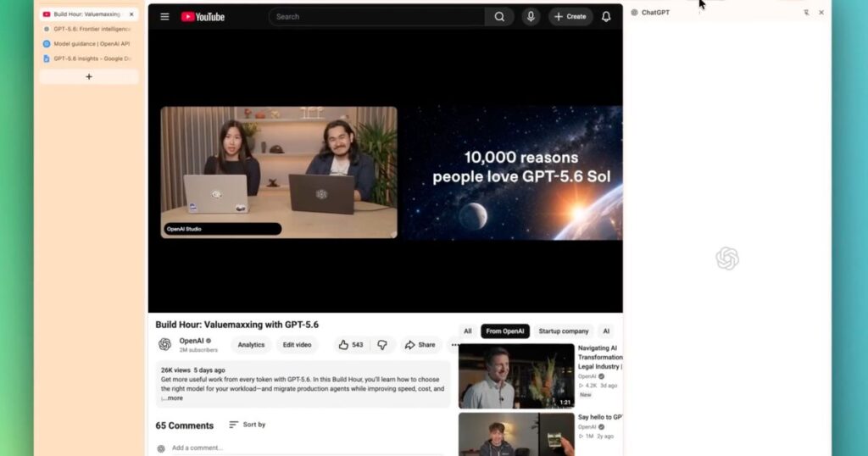The image size is (868, 456).
Task: Open the YouTube hamburger guide menu
Action: point(164,17)
